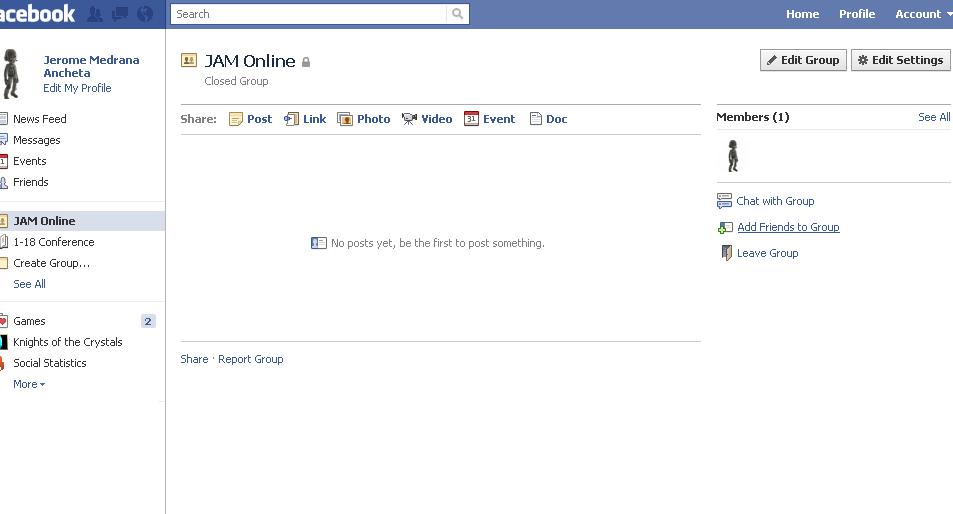Click Leave Group link

pos(768,253)
